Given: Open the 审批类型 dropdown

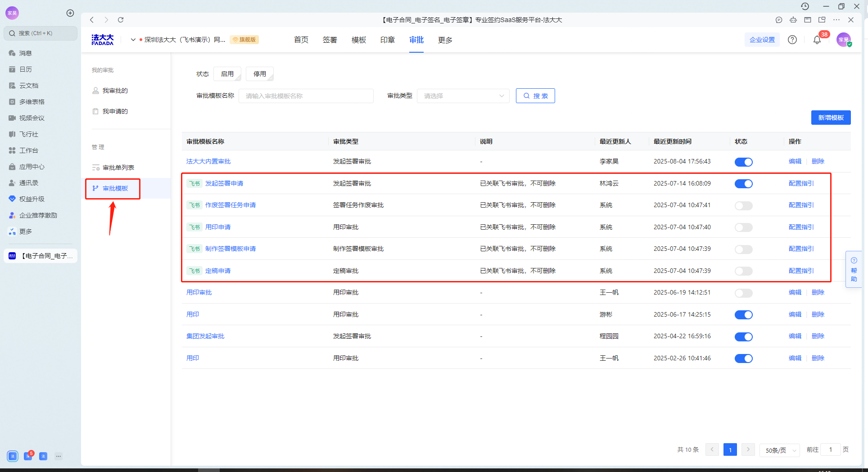Looking at the screenshot, I should [x=463, y=96].
